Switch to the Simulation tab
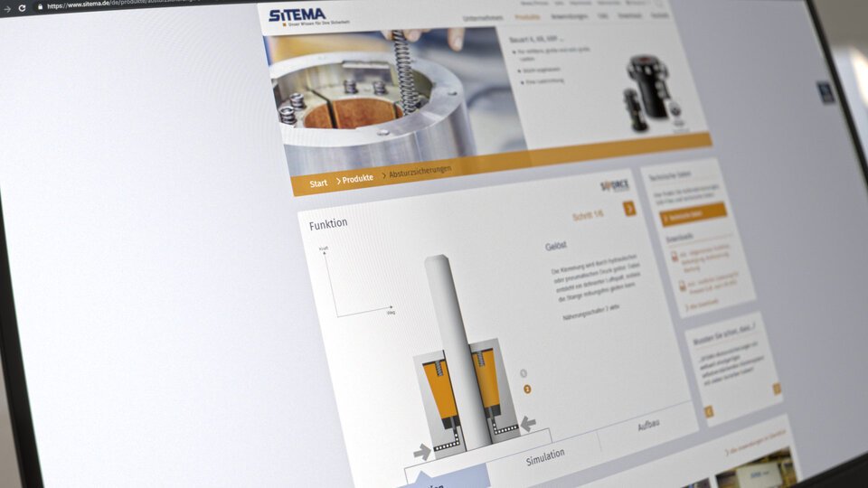868x488 pixels. (545, 455)
